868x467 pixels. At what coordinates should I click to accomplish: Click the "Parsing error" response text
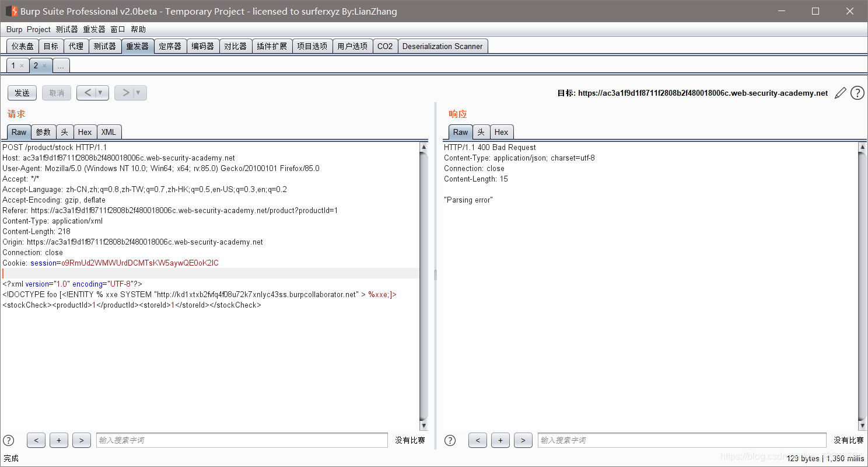pyautogui.click(x=468, y=200)
